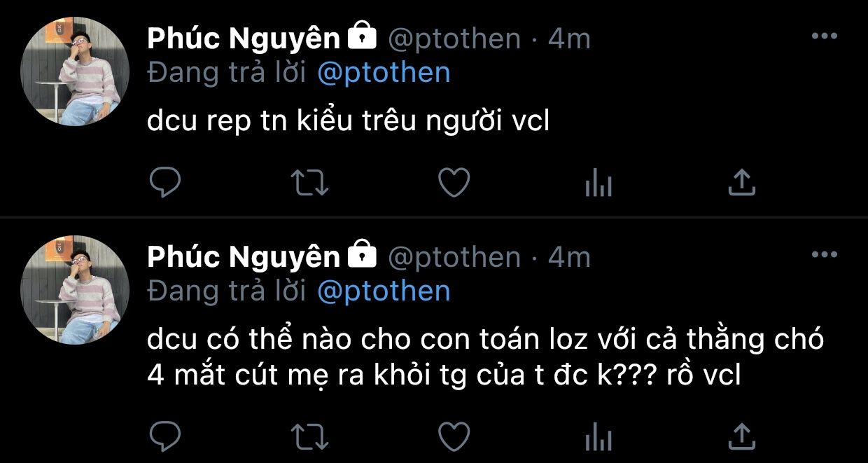Image resolution: width=868 pixels, height=463 pixels.
Task: Click the 4m timestamp on second tweet
Action: pyautogui.click(x=569, y=257)
